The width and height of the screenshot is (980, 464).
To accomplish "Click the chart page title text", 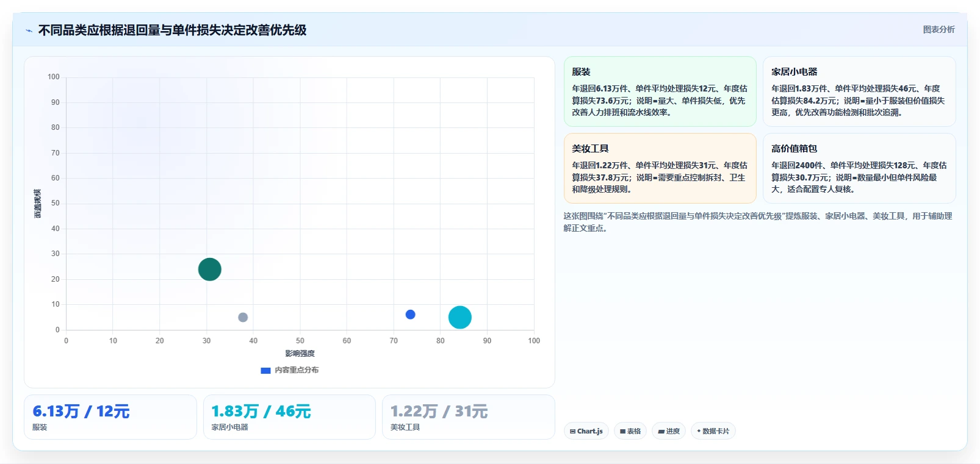I will pyautogui.click(x=172, y=30).
